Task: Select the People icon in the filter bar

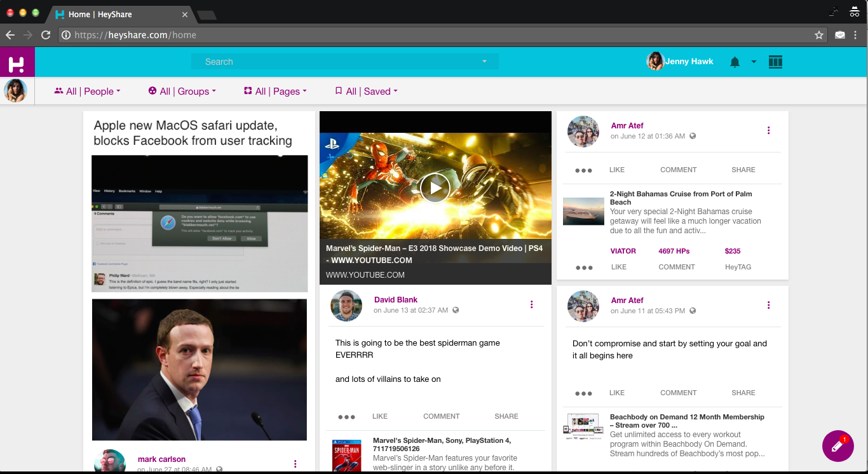Action: coord(58,91)
